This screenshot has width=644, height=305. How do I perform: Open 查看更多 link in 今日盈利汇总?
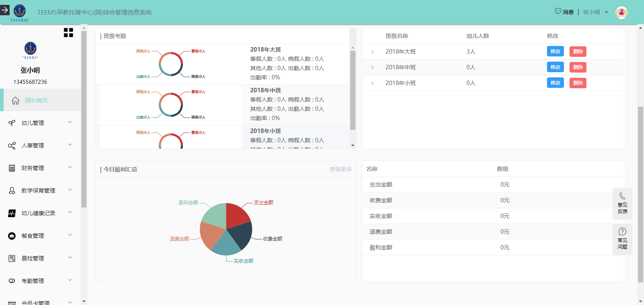(x=341, y=169)
